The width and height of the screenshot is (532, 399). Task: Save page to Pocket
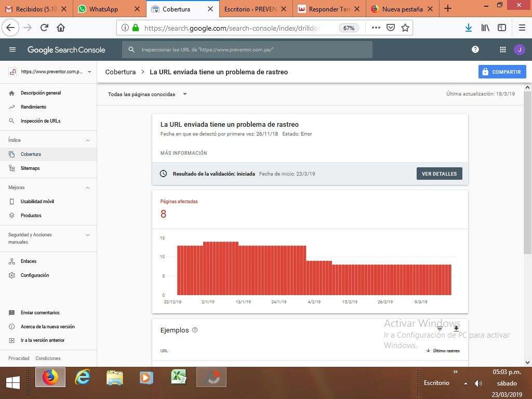pos(391,28)
